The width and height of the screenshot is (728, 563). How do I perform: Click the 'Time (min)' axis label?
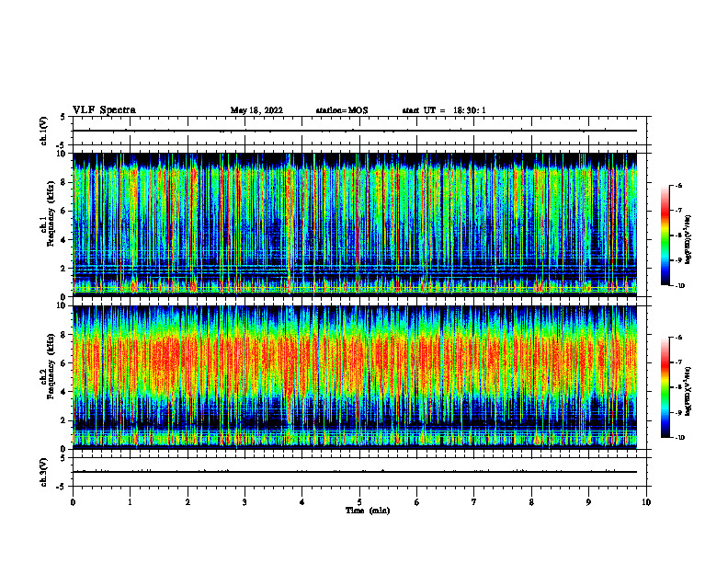tap(368, 511)
